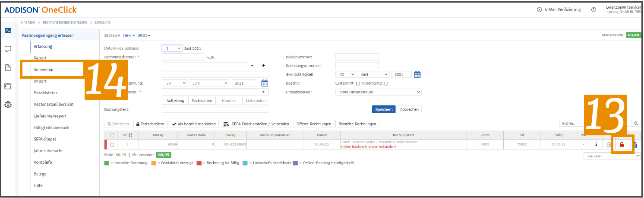Open the settings gear sidebar icon
This screenshot has height=198, width=644.
[8, 105]
